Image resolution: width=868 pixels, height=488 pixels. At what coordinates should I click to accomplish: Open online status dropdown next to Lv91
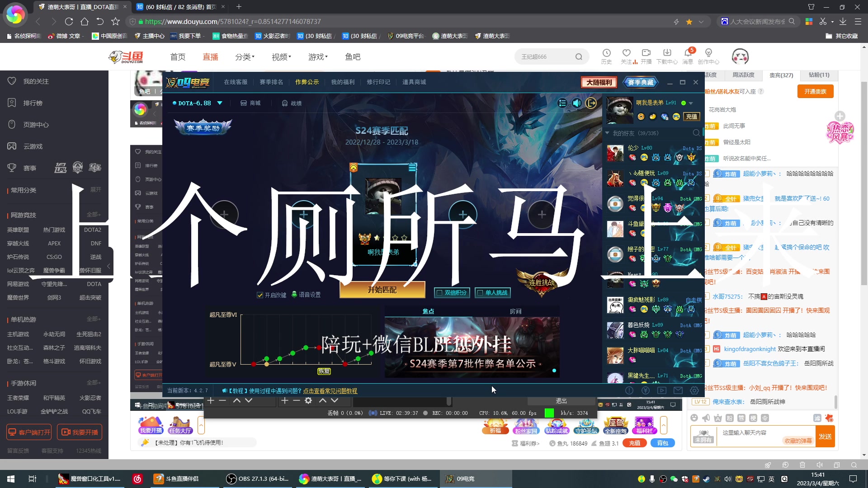pyautogui.click(x=691, y=103)
